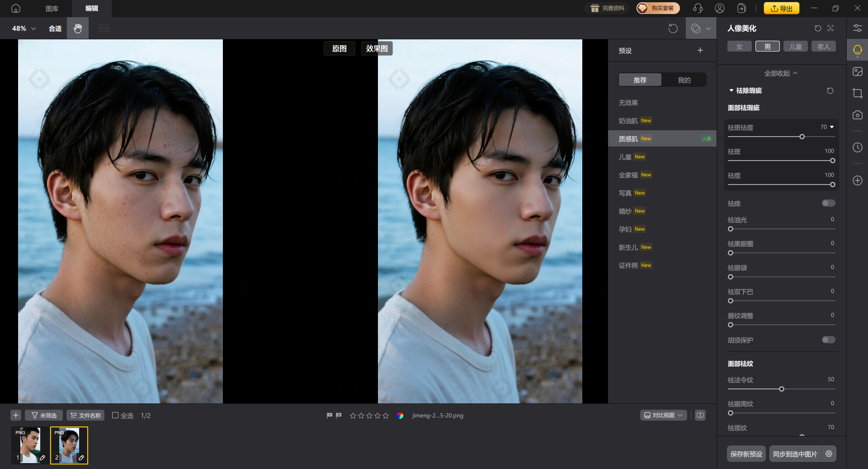Screen dimensions: 868x469
Task: Turn on 胡须保护 switch
Action: click(x=828, y=340)
